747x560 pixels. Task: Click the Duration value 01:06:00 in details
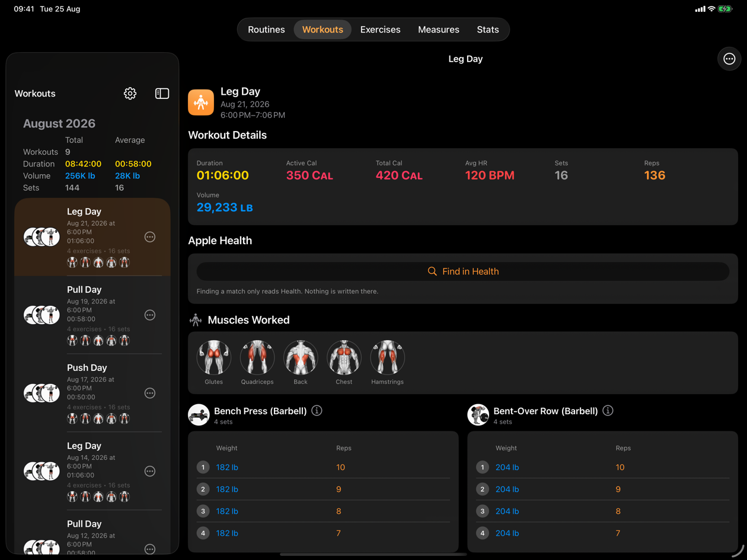click(222, 175)
